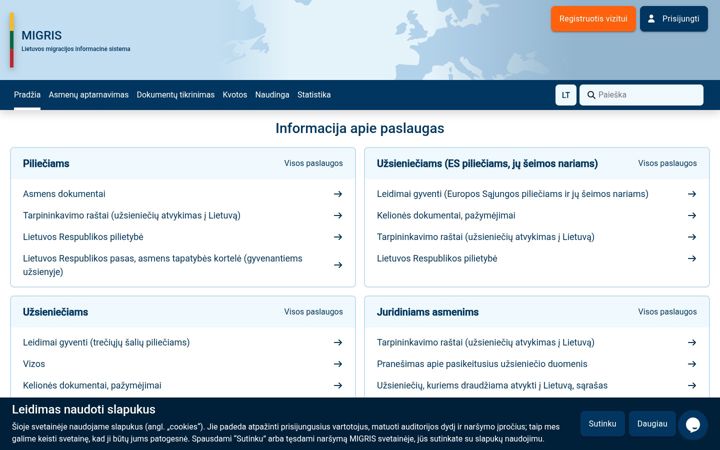Open Naudinga menu item
Image resolution: width=720 pixels, height=450 pixels.
(x=272, y=95)
